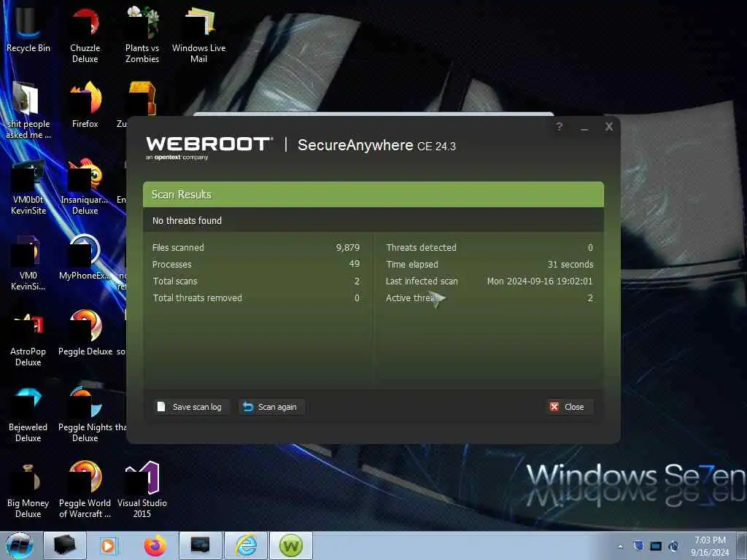Screen dimensions: 747x560
Task: Select the Peggle Nights Deluxe desktop icon
Action: coord(85,414)
